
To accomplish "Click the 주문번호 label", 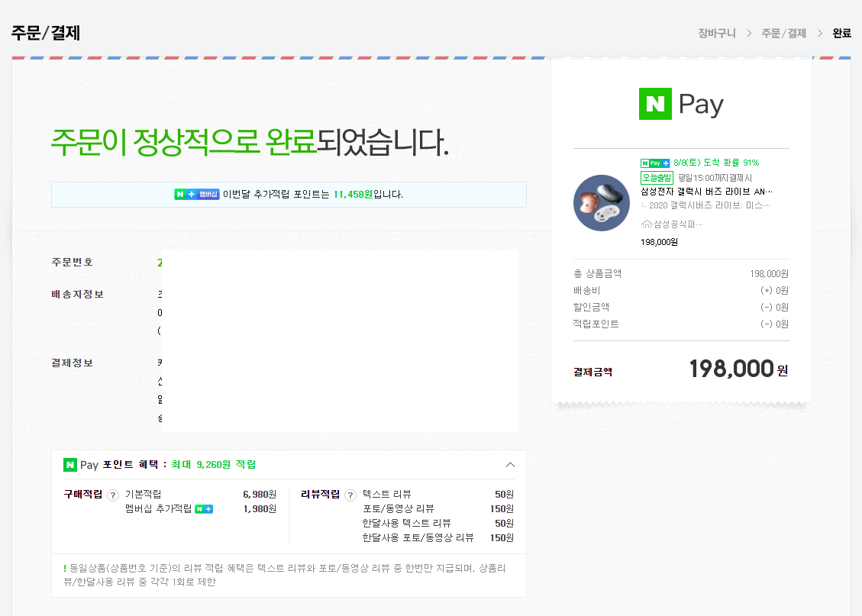I will (x=72, y=262).
